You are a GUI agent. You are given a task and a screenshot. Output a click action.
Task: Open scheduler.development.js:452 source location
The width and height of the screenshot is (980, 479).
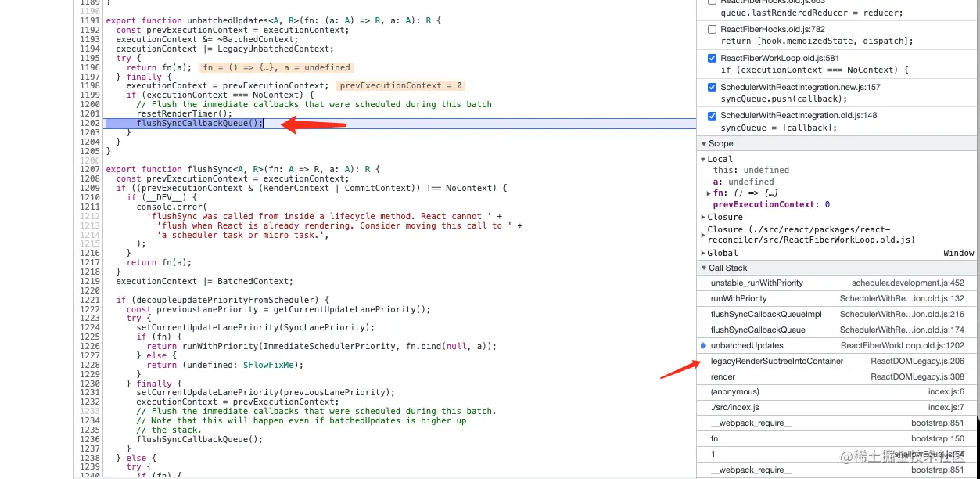(908, 283)
